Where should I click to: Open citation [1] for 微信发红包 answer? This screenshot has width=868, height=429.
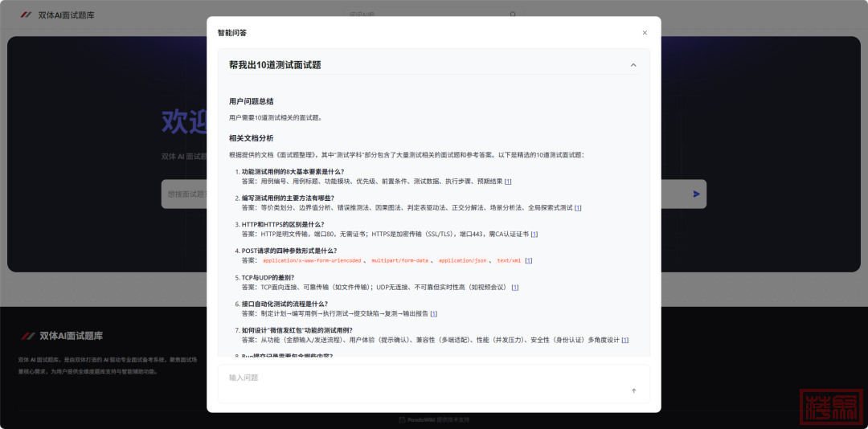624,341
